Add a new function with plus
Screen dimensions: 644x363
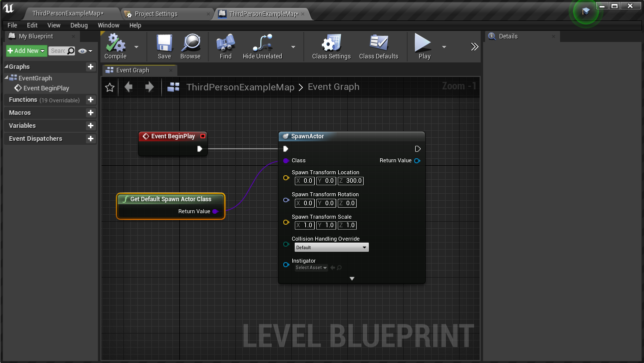pos(90,100)
